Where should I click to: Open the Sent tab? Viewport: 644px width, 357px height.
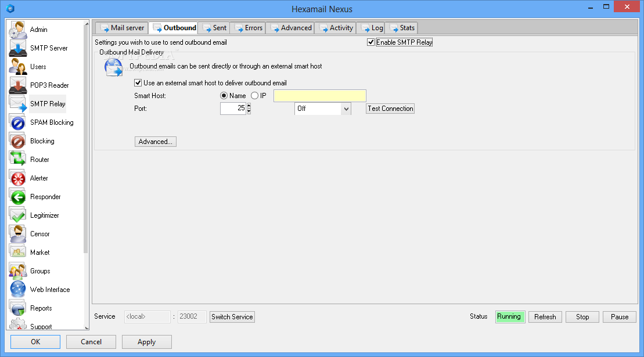coord(214,28)
